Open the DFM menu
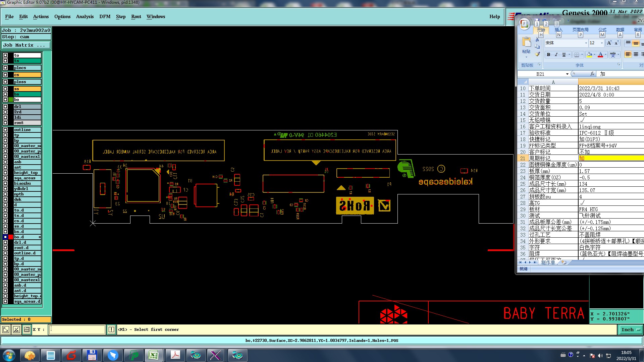 pyautogui.click(x=105, y=16)
